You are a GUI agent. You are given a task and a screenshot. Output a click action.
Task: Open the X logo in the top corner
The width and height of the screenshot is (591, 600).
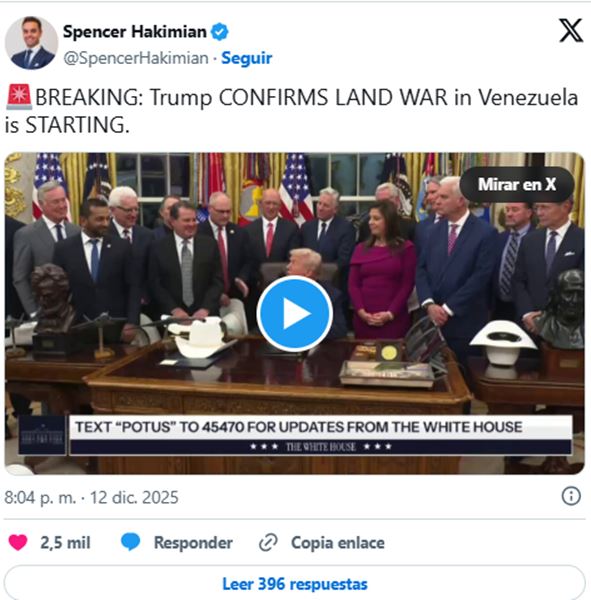point(571,30)
